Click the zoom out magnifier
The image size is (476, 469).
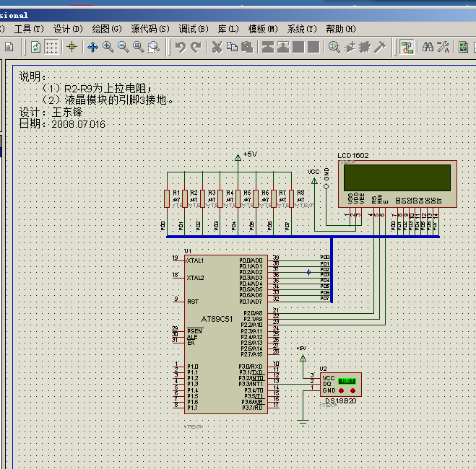(123, 47)
